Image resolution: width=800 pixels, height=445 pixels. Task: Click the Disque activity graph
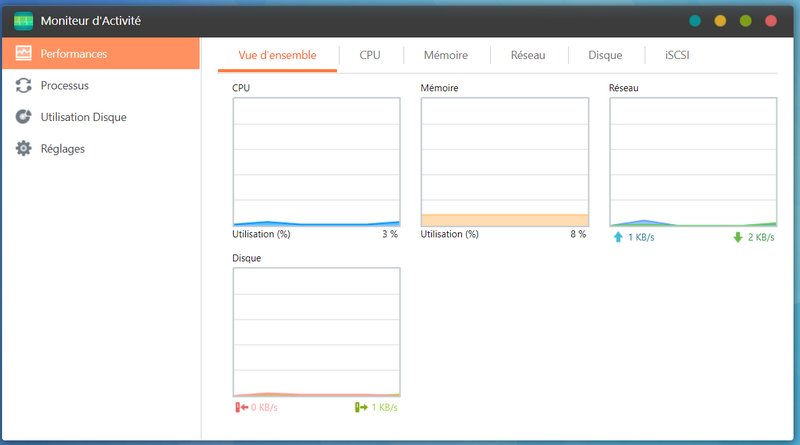316,332
